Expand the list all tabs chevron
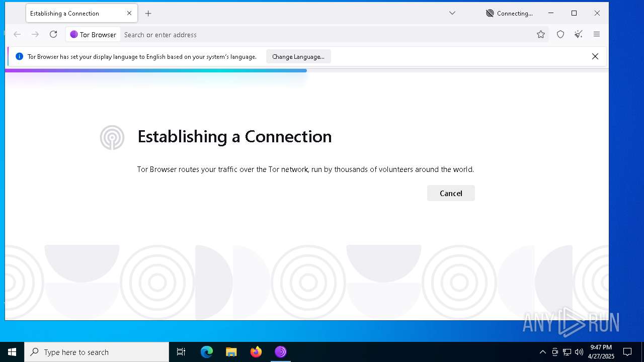Screen dimensions: 644x362 click(452, 13)
